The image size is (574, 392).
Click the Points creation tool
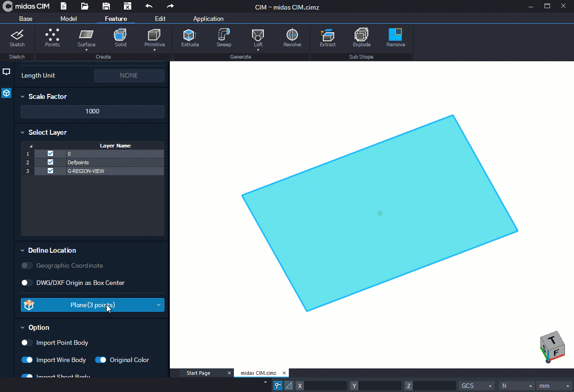(x=52, y=38)
